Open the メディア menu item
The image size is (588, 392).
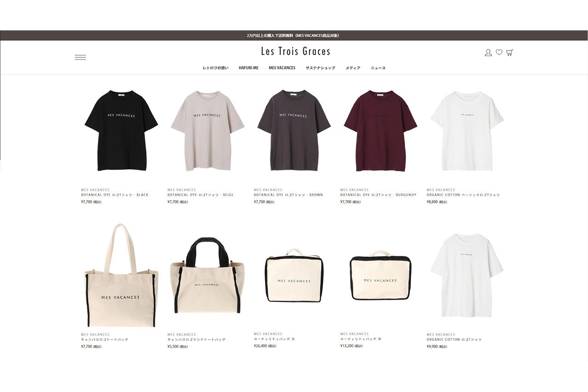[353, 68]
